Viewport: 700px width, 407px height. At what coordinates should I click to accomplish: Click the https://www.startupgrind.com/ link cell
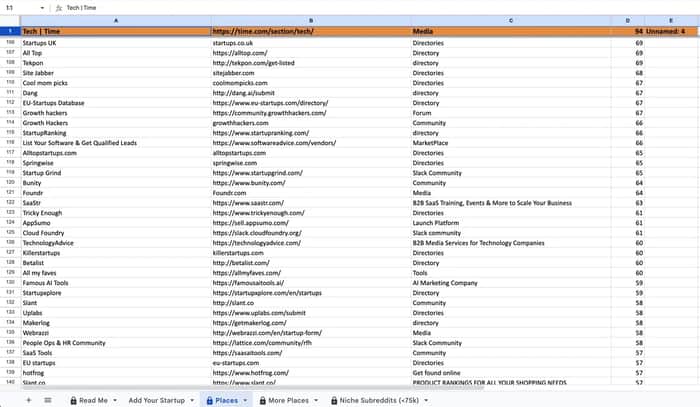pyautogui.click(x=311, y=173)
